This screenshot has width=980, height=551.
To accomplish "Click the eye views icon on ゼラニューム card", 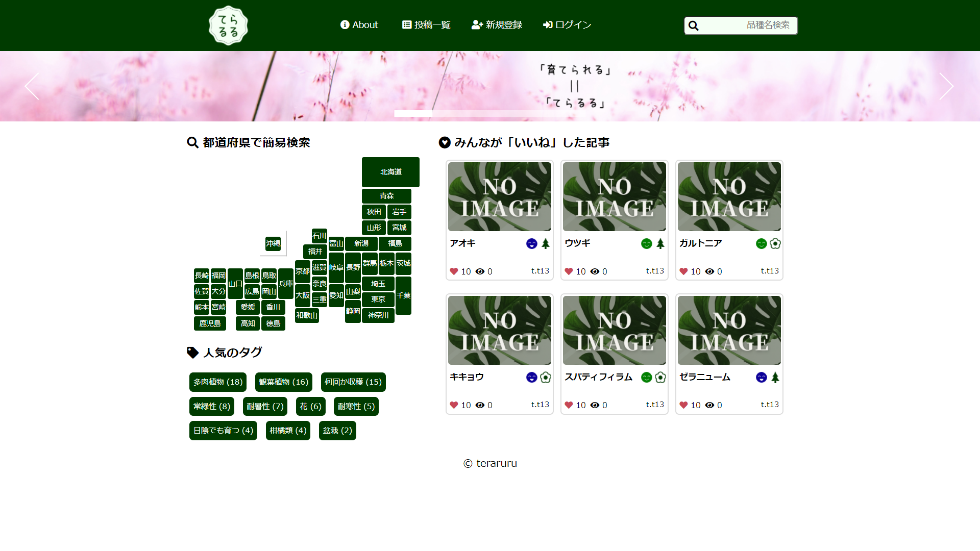I will click(x=709, y=405).
